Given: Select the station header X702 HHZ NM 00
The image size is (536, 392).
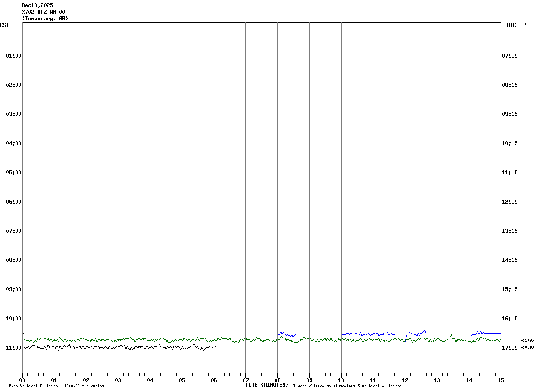Looking at the screenshot, I should pyautogui.click(x=43, y=12).
